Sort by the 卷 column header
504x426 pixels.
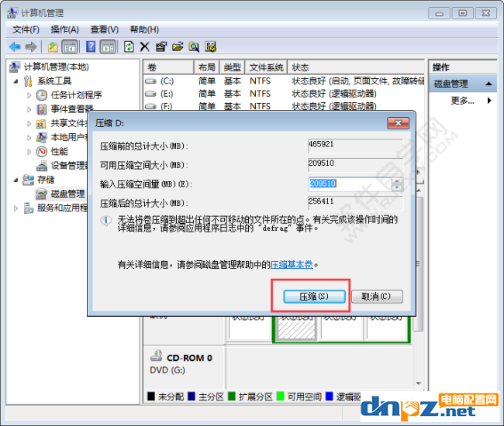tap(169, 67)
